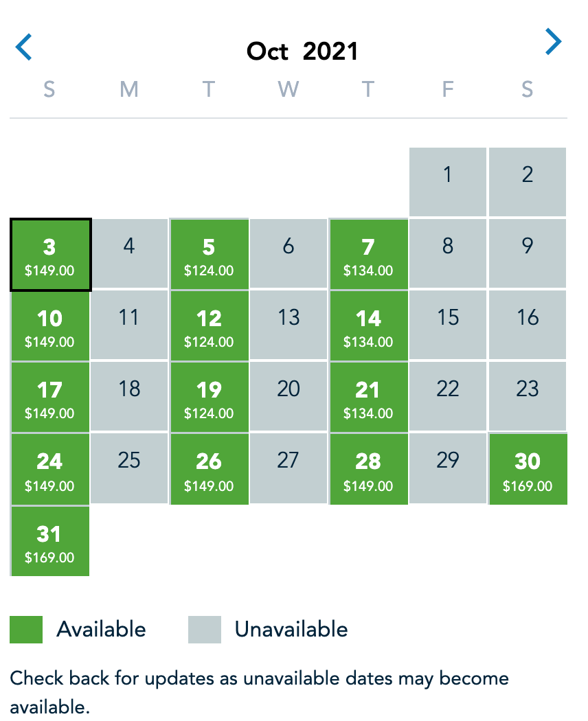Choose October 26 at $149.00
The width and height of the screenshot is (588, 721).
(x=210, y=469)
